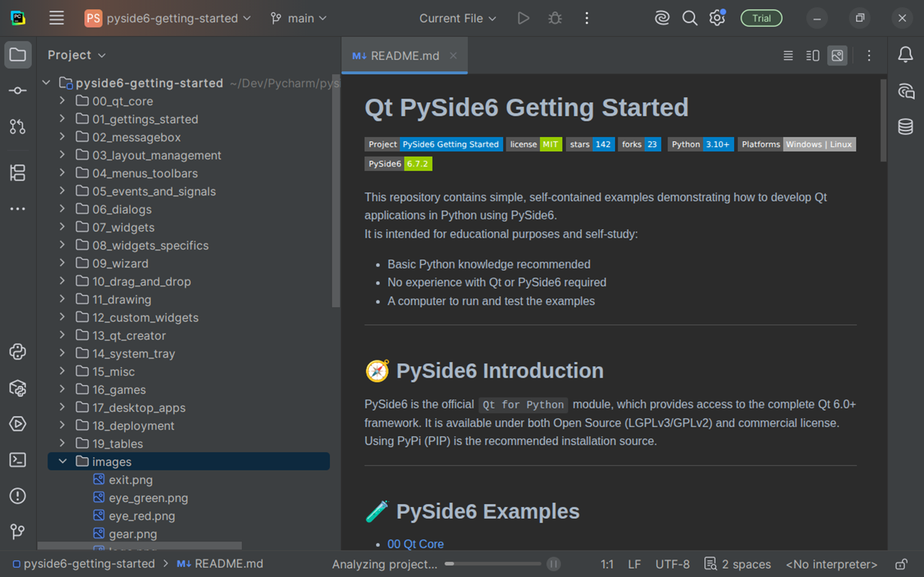
Task: Open the Git tool window at bottom left
Action: tap(18, 532)
